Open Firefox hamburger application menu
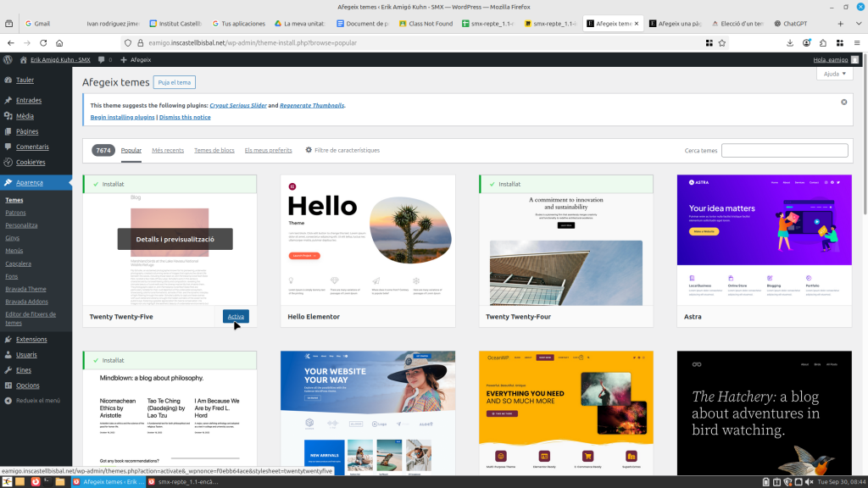868x488 pixels. 856,42
